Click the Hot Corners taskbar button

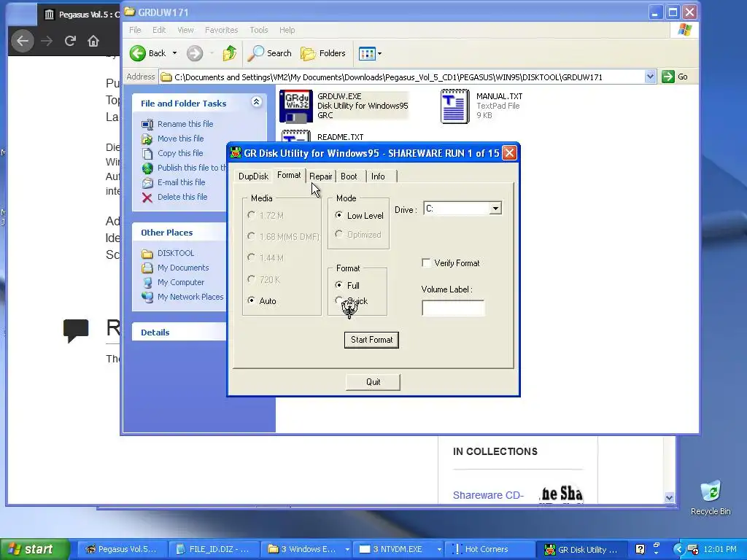pyautogui.click(x=488, y=549)
